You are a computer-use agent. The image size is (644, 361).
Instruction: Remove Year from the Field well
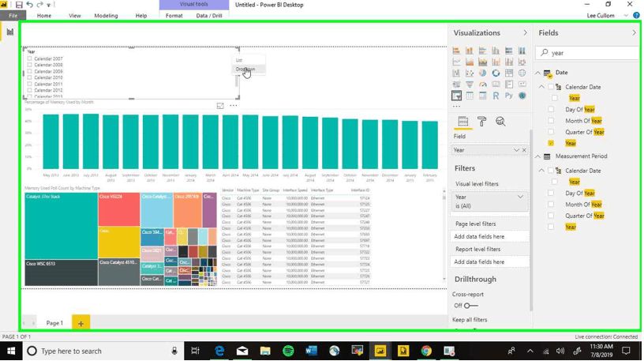coord(524,150)
